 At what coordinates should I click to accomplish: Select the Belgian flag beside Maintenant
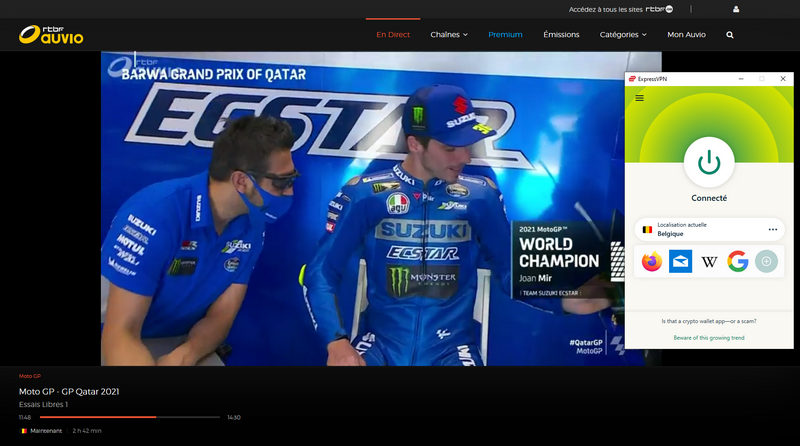pos(23,431)
